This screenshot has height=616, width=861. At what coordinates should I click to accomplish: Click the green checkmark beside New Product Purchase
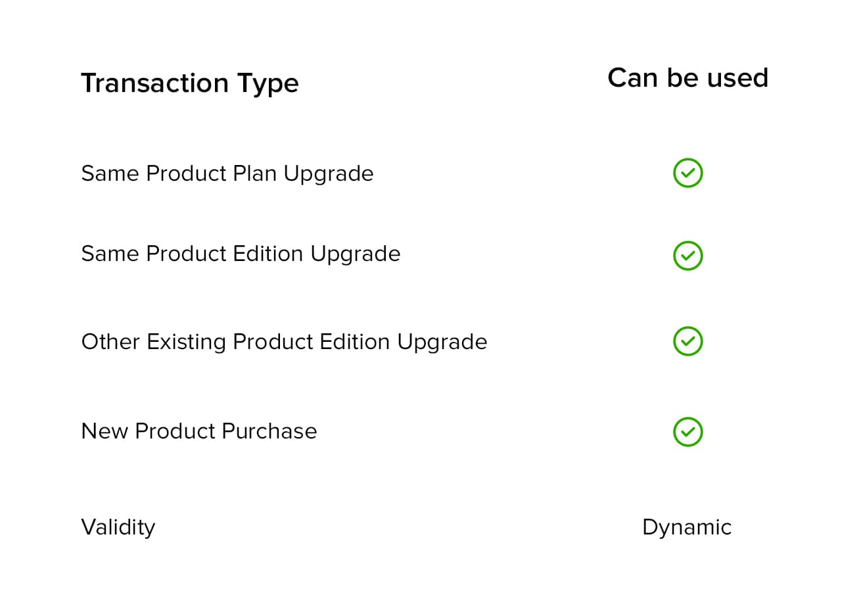point(688,432)
